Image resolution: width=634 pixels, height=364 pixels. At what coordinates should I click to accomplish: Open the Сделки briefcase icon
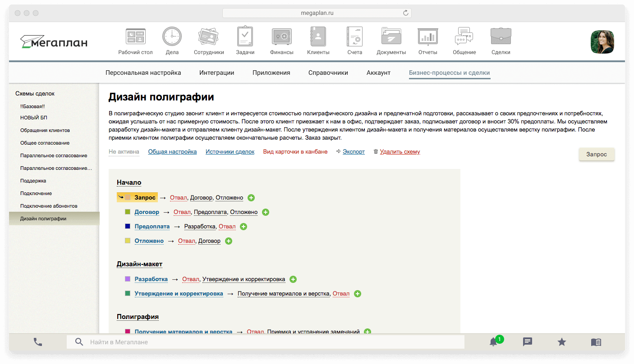(501, 37)
